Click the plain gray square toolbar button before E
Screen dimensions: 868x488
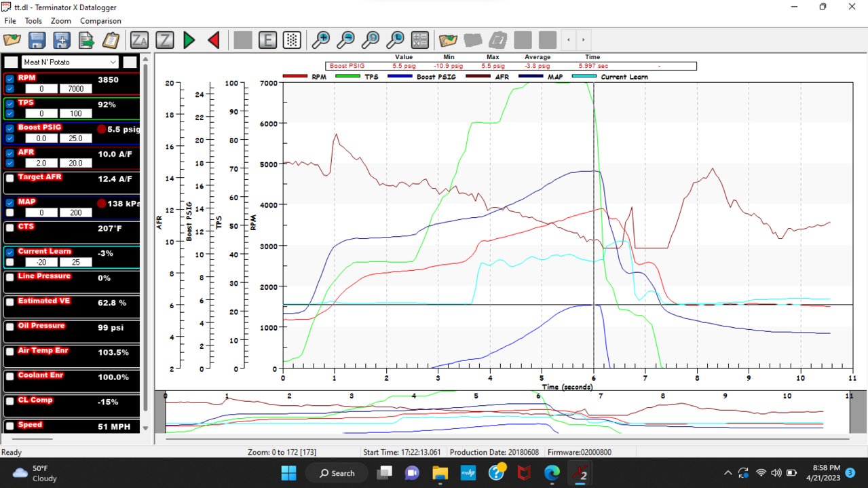[x=242, y=40]
